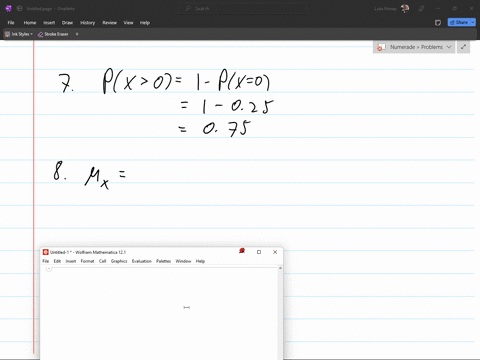Viewport: 480px width, 360px height.
Task: Click the Mathematica scrollbar up arrow
Action: click(280, 268)
